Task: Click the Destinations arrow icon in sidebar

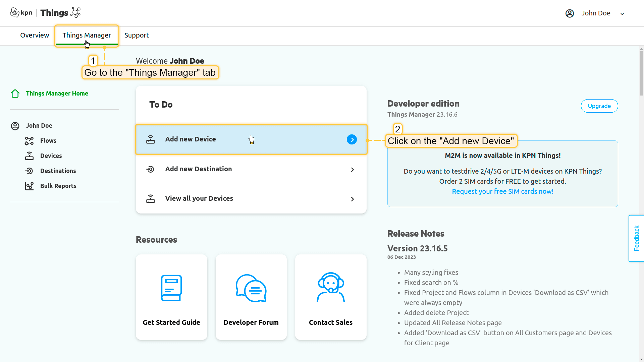Action: click(x=29, y=171)
